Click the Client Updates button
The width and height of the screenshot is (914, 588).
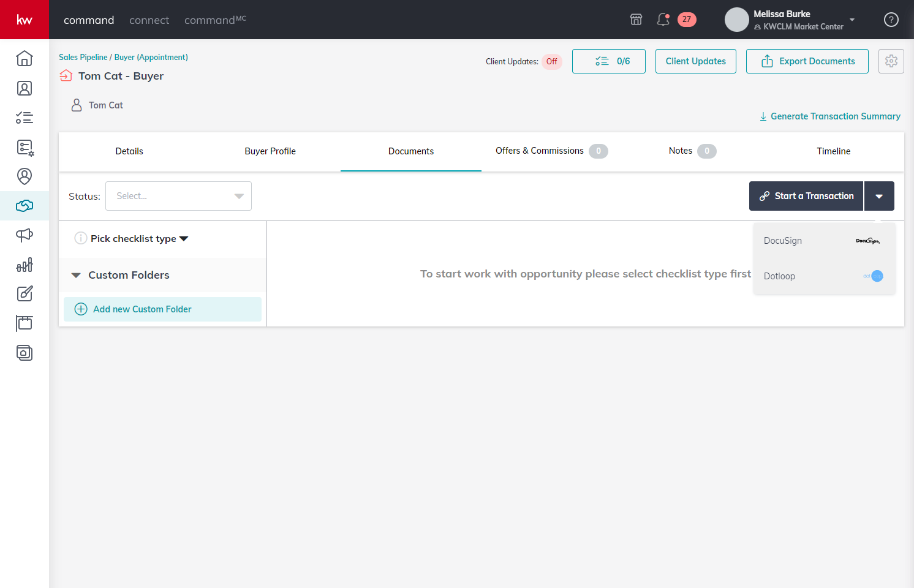tap(696, 61)
